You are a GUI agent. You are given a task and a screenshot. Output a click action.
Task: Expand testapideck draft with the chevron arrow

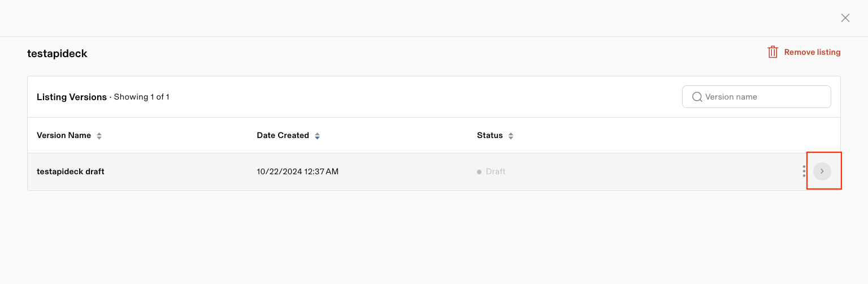pos(822,171)
